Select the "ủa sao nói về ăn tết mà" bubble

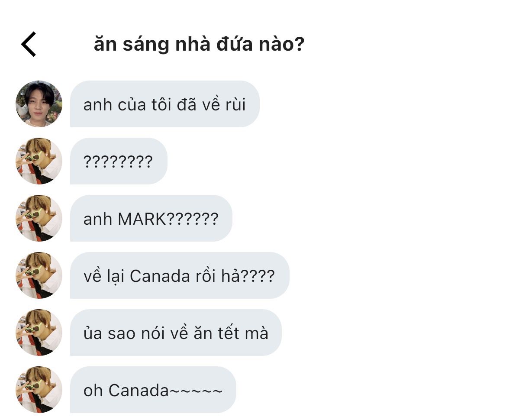[x=176, y=333]
